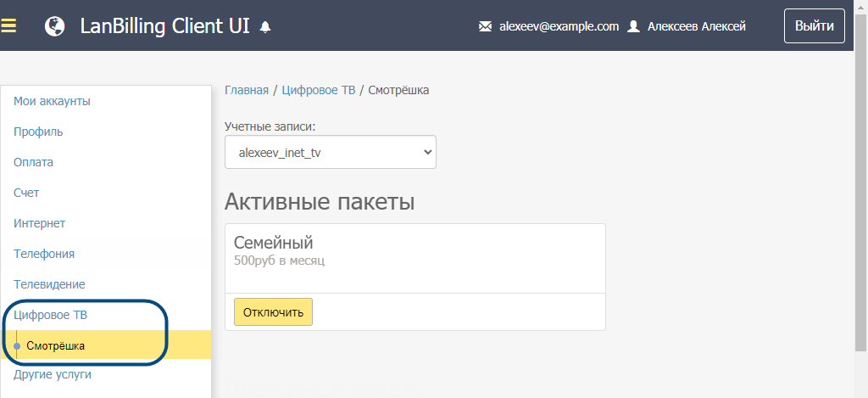The height and width of the screenshot is (398, 868).
Task: Click the Отключить button for Семейный
Action: pos(273,312)
